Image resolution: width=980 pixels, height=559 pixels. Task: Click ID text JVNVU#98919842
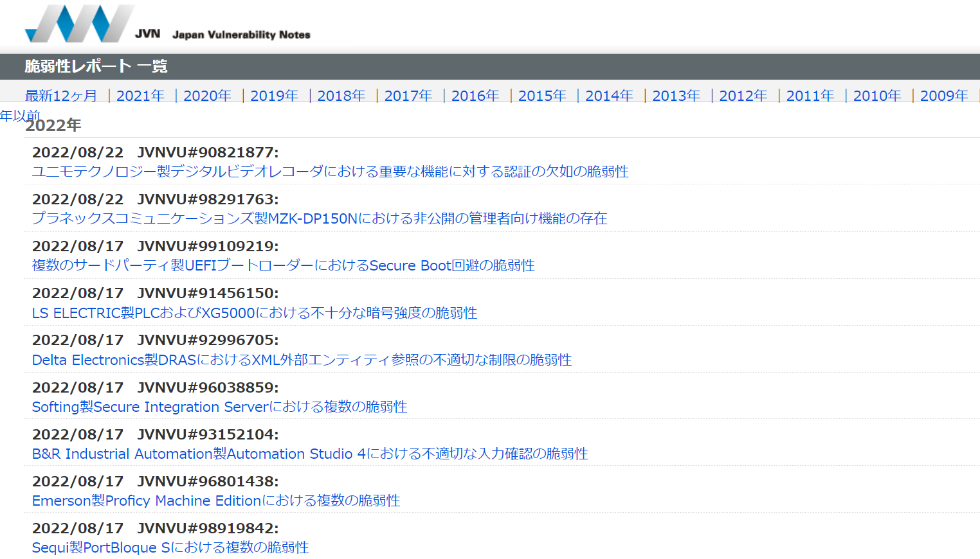tap(208, 528)
